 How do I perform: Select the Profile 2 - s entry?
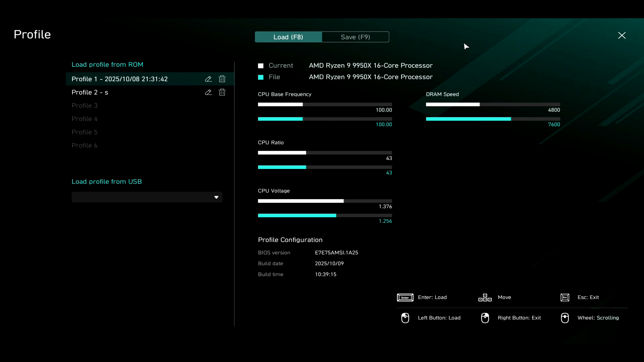click(x=90, y=93)
